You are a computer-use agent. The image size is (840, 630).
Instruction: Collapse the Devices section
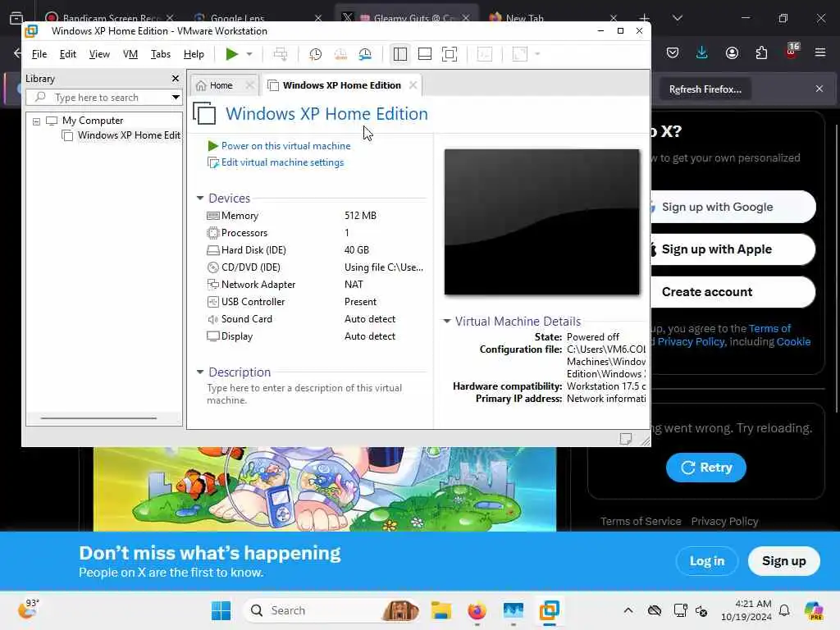pyautogui.click(x=200, y=199)
